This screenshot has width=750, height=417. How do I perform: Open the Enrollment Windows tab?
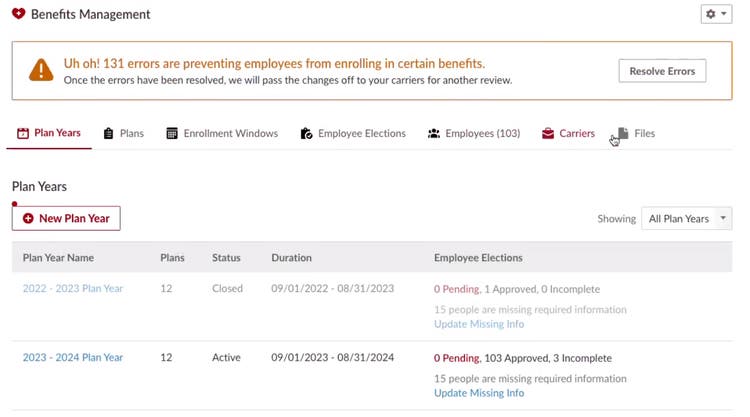pos(222,133)
